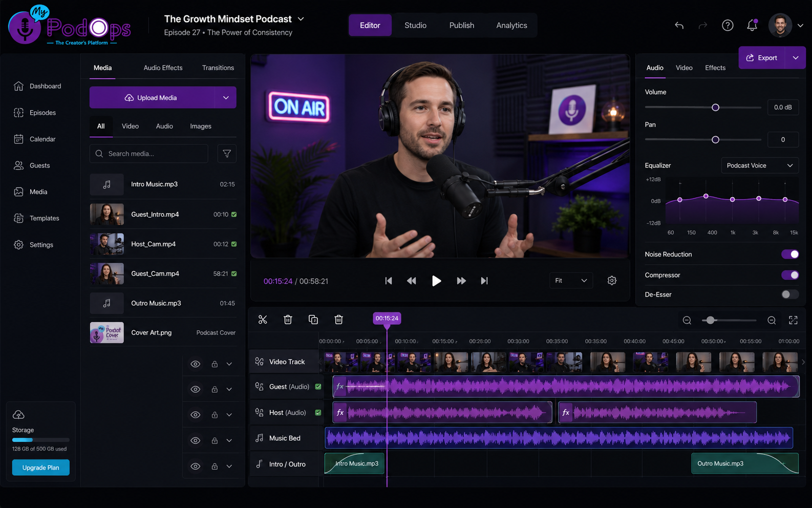This screenshot has width=812, height=508.
Task: Hide the Music Bed track eye icon
Action: pyautogui.click(x=196, y=440)
